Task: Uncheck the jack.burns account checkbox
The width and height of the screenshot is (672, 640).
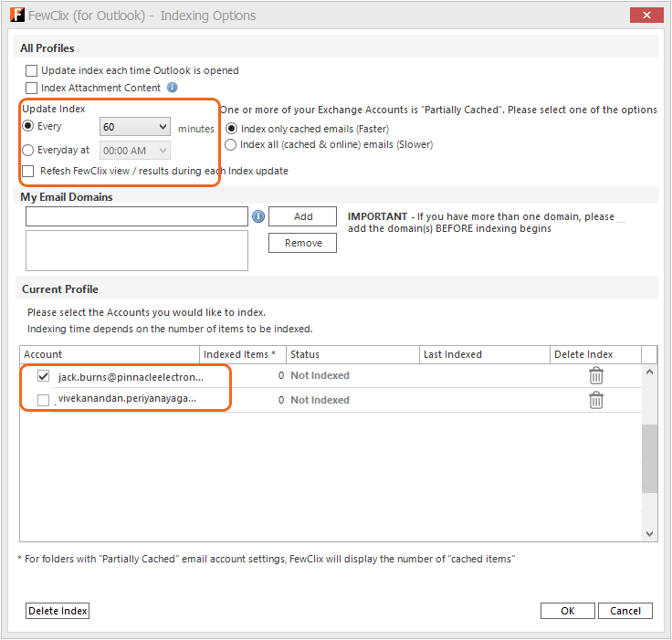Action: pyautogui.click(x=44, y=375)
